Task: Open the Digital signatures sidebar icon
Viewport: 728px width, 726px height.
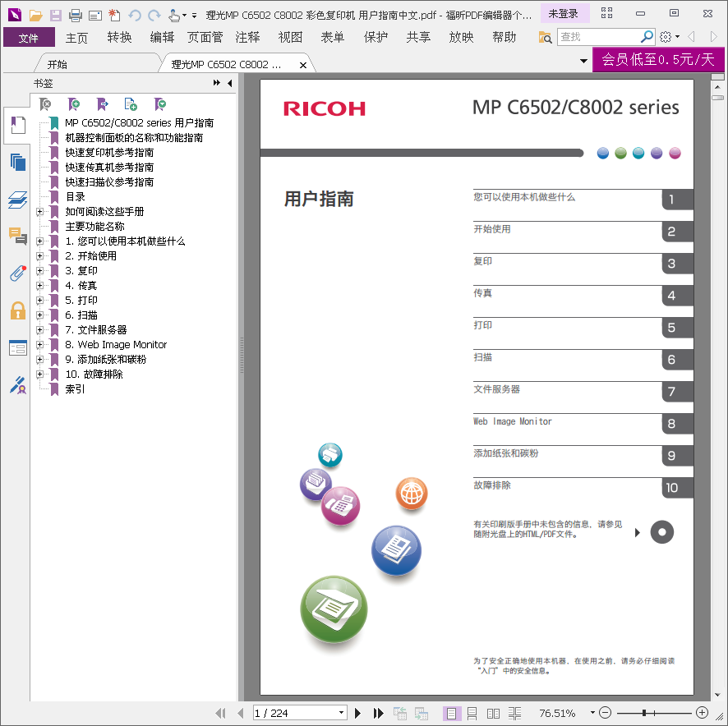Action: 17,385
